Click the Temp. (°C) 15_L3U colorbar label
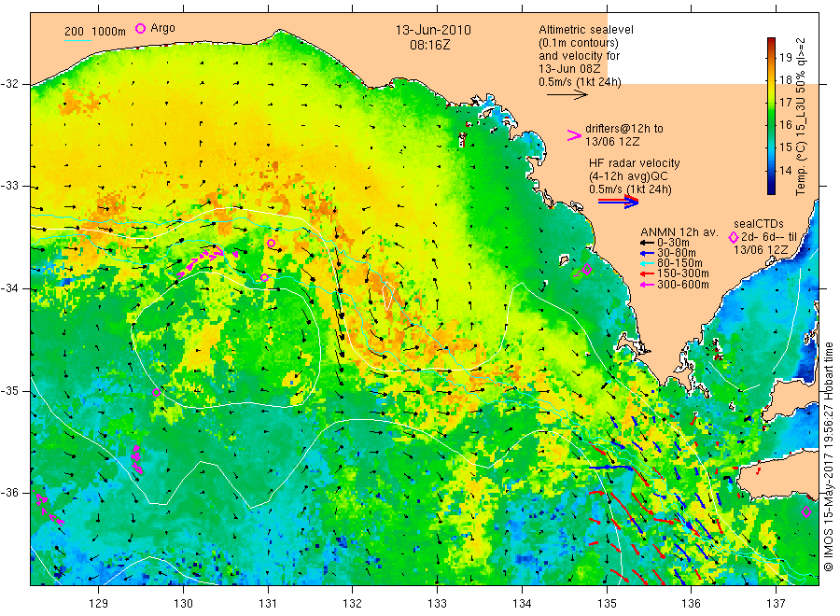The width and height of the screenshot is (840, 616). 801,116
